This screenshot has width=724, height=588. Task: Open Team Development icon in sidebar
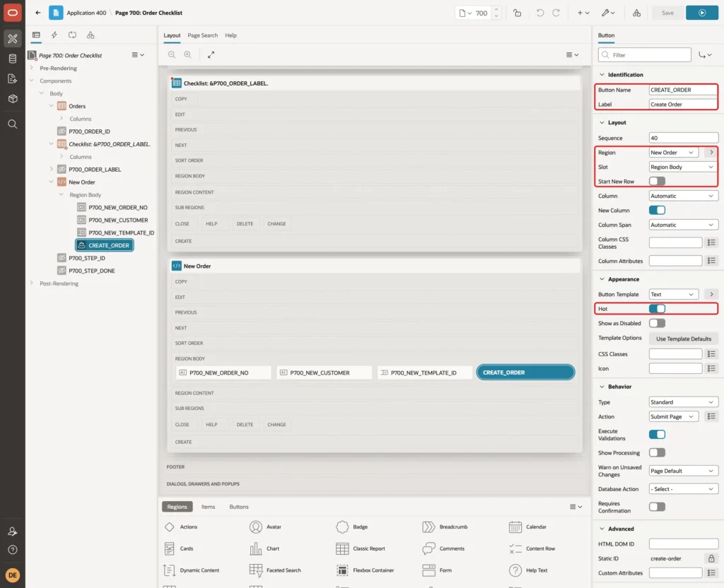click(13, 79)
